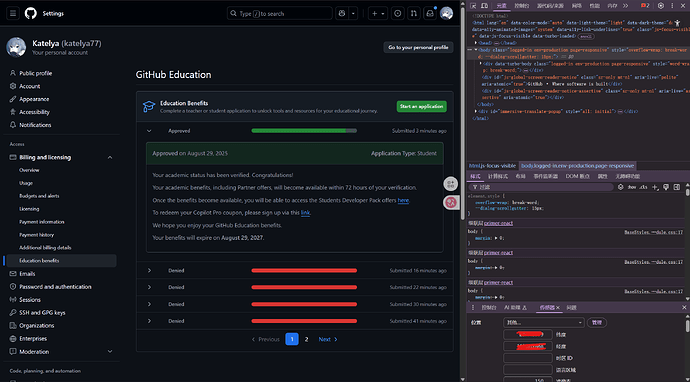Click the accessibility figure icon in Elements tree

click(678, 22)
